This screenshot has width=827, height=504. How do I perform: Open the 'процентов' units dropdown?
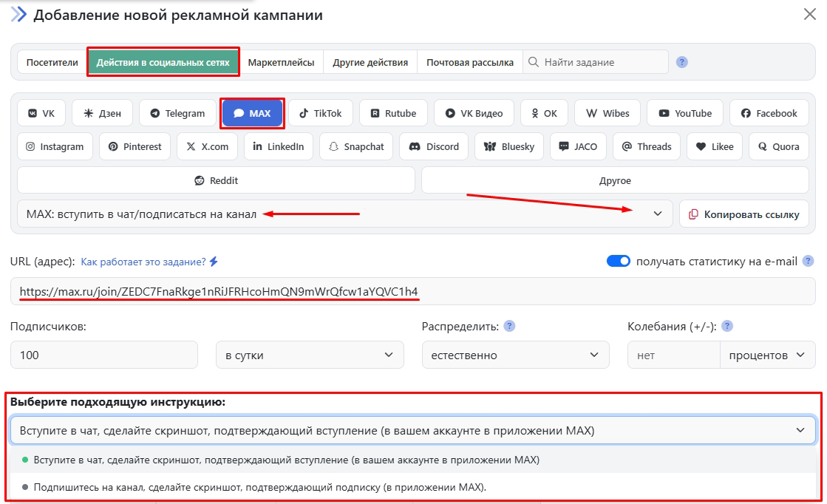tap(767, 355)
